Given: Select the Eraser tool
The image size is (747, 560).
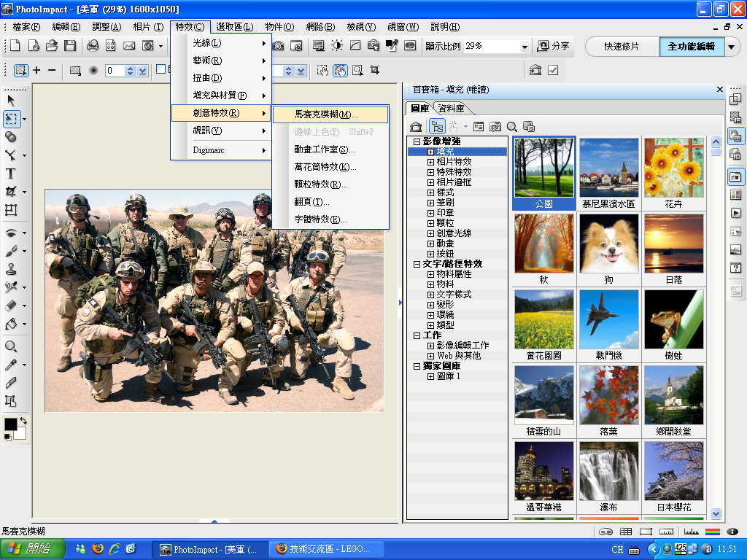Looking at the screenshot, I should pyautogui.click(x=10, y=306).
